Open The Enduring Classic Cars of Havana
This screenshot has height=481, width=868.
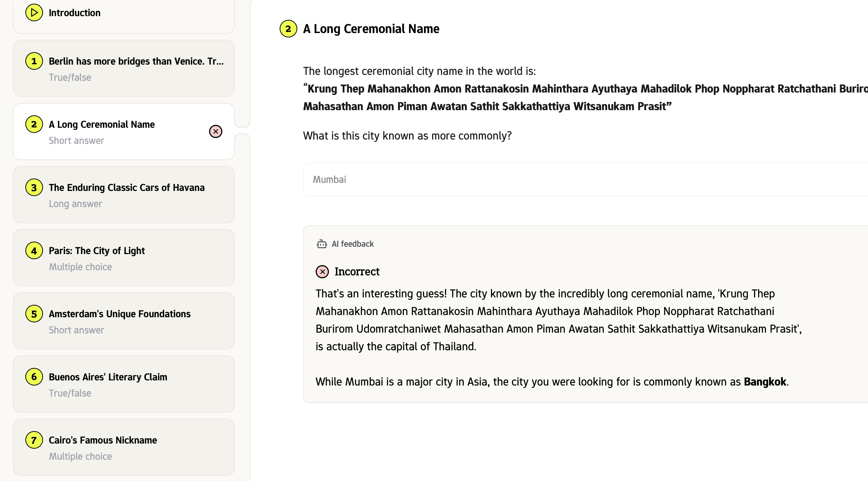[x=126, y=188]
